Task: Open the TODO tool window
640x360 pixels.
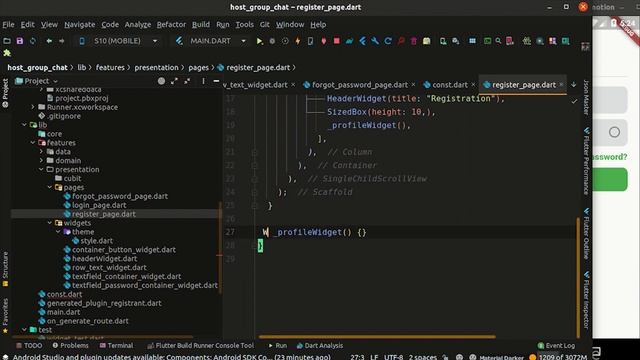Action: click(29, 345)
